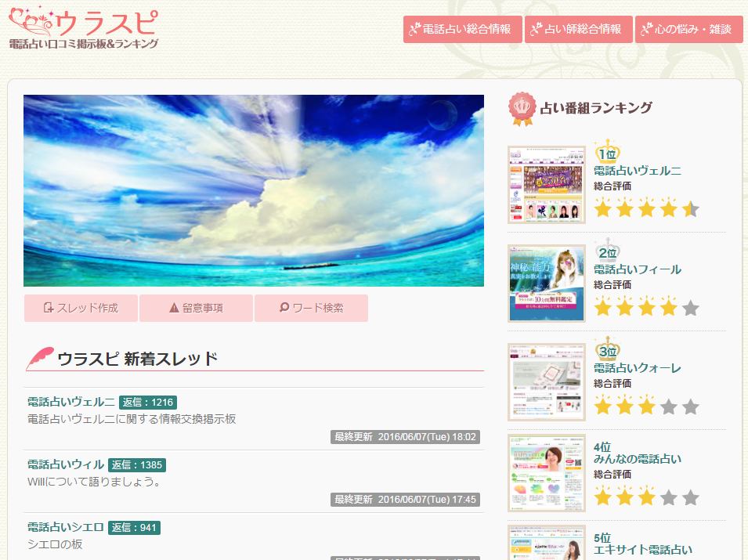Image resolution: width=748 pixels, height=560 pixels.
Task: Click the star rating for みんなの電話占い
Action: point(646,497)
